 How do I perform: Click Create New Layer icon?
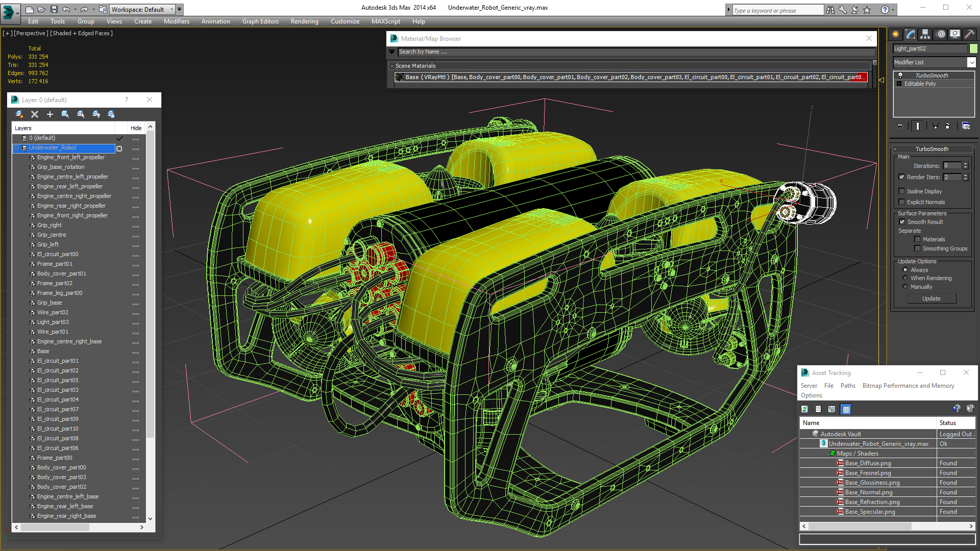[19, 114]
